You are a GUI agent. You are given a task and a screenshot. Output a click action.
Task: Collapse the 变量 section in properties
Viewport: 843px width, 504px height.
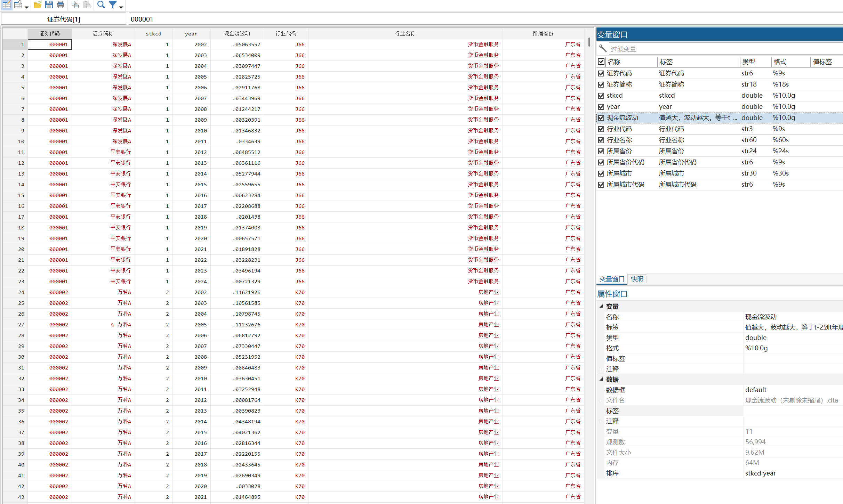(601, 307)
